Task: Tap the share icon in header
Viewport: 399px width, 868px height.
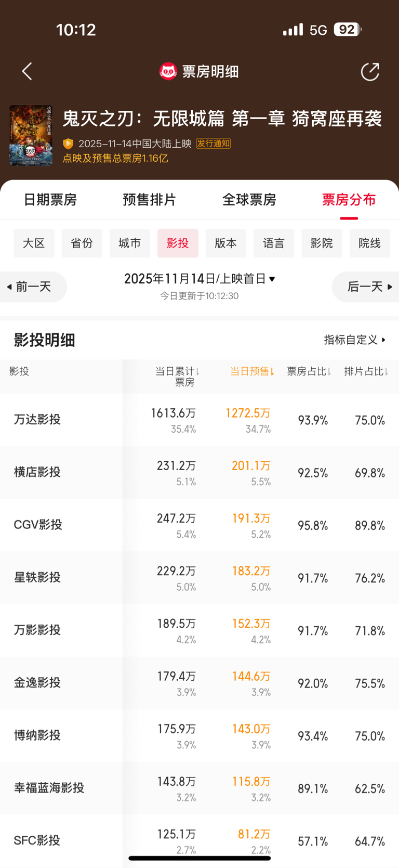Action: tap(370, 72)
